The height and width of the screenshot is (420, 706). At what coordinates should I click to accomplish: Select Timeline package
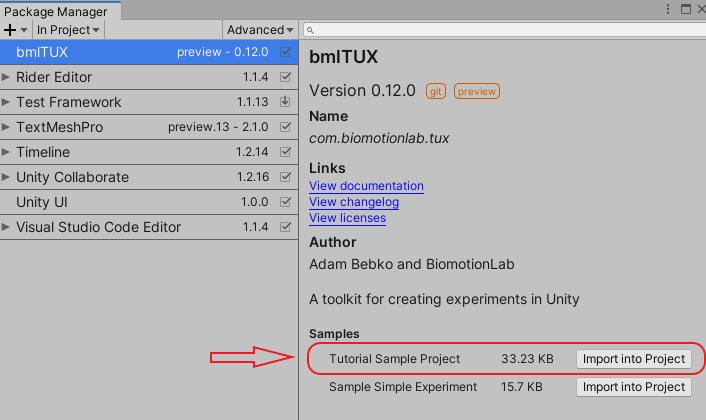pos(149,152)
